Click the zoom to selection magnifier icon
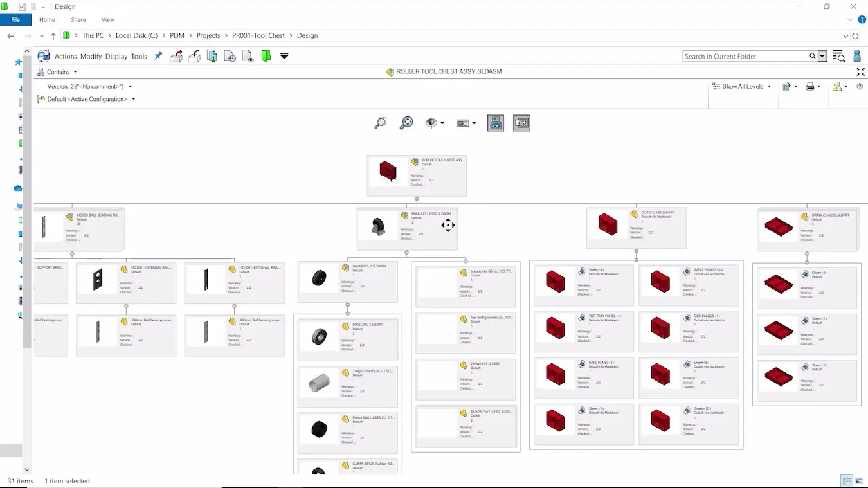The image size is (868, 488). (x=380, y=122)
